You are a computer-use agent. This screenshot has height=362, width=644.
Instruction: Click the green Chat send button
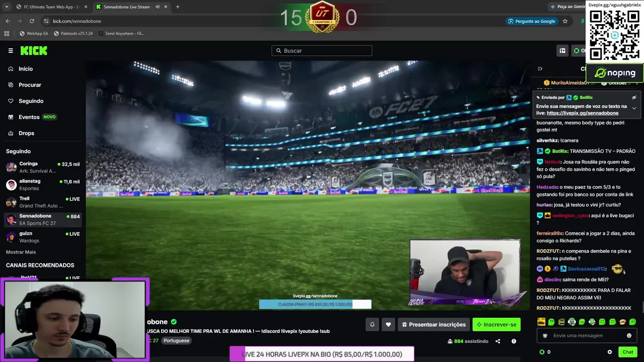tap(628, 352)
